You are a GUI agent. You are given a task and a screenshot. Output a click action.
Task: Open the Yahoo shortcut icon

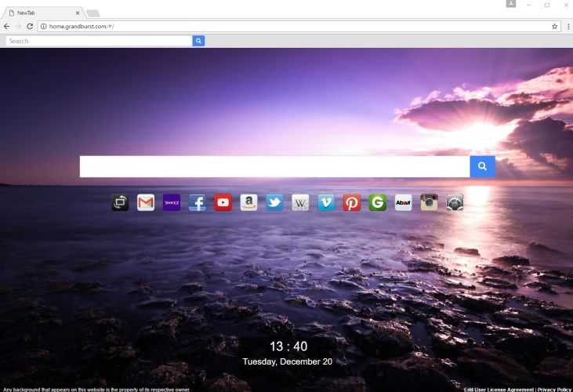tap(172, 202)
